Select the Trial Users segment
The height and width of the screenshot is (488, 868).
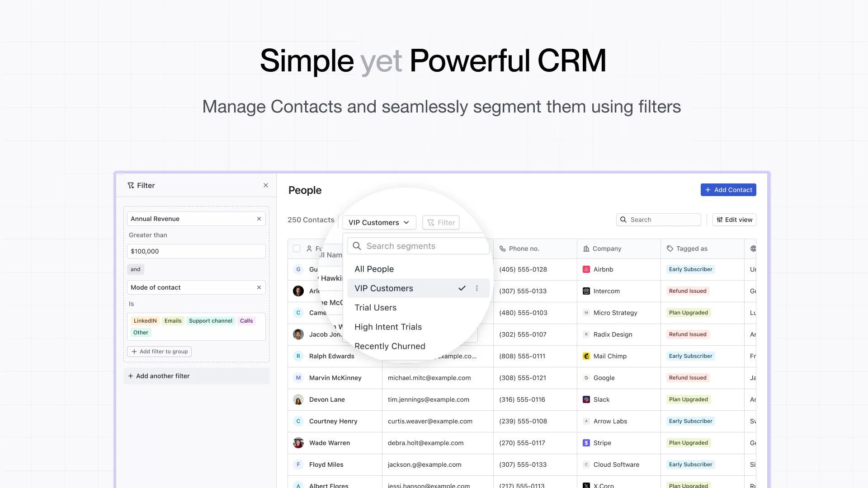tap(375, 308)
